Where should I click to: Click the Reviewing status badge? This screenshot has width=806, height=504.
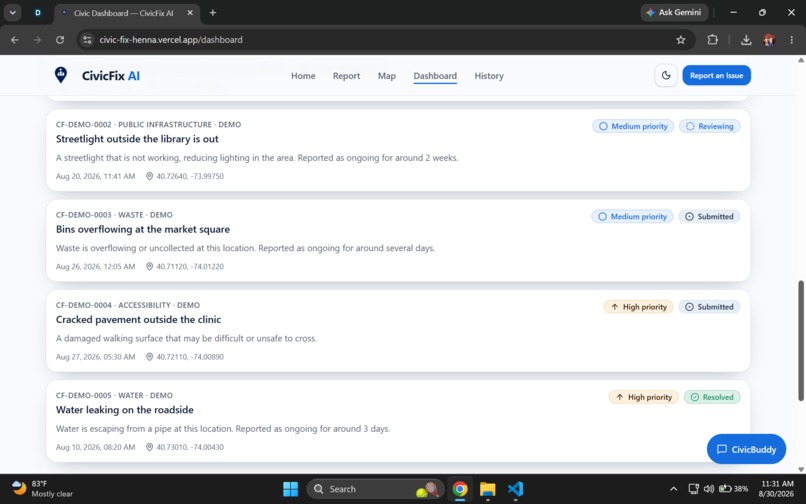tap(709, 126)
